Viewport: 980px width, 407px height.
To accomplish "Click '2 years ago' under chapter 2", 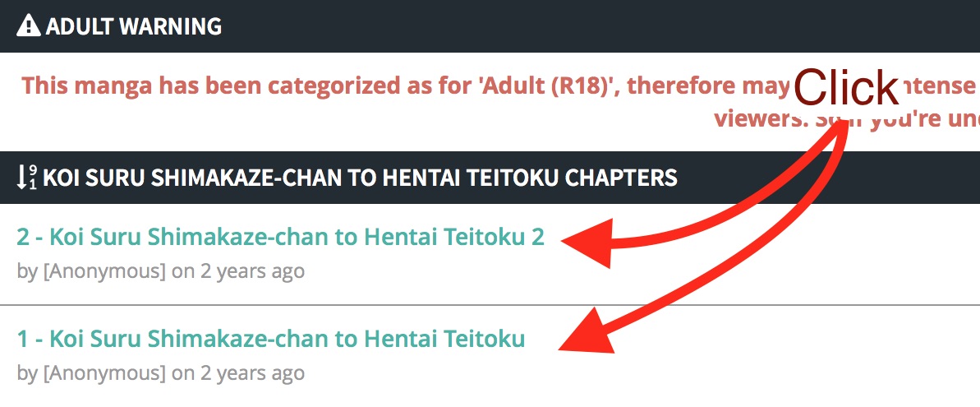I will coord(252,271).
